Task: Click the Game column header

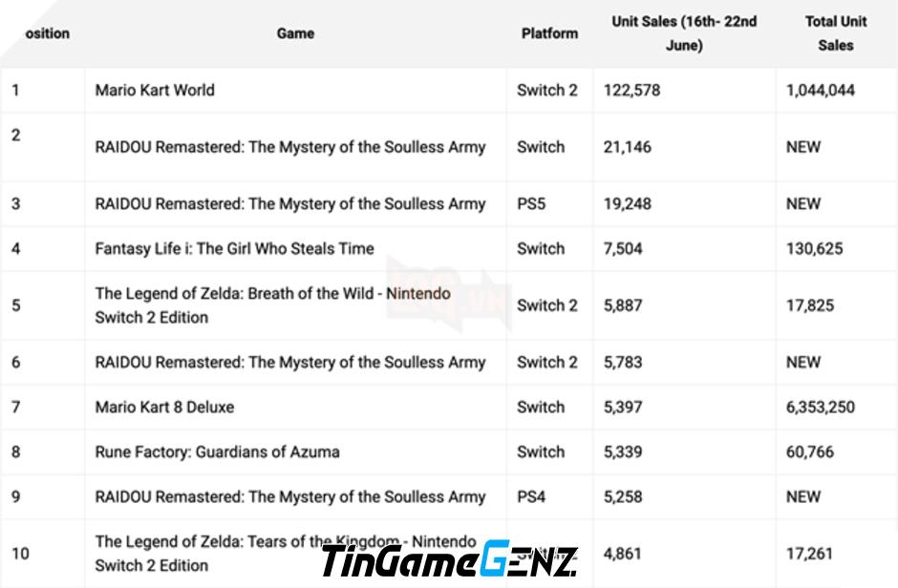Action: click(x=295, y=33)
